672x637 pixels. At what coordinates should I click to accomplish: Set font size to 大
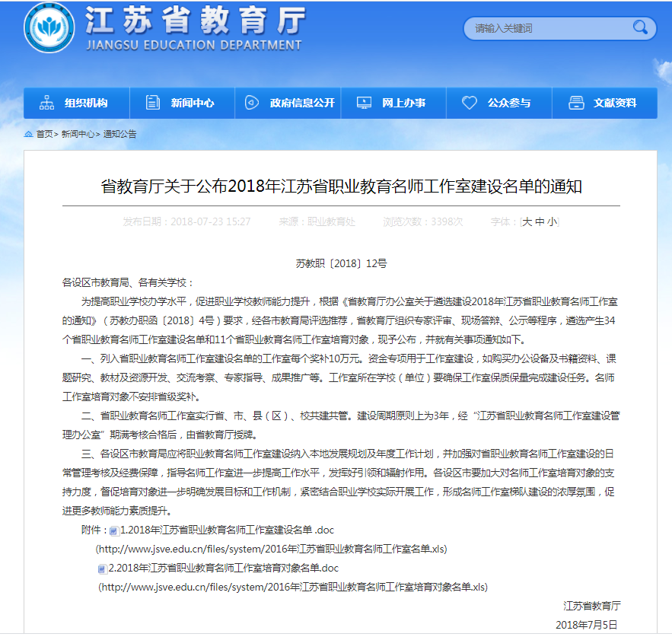point(527,221)
